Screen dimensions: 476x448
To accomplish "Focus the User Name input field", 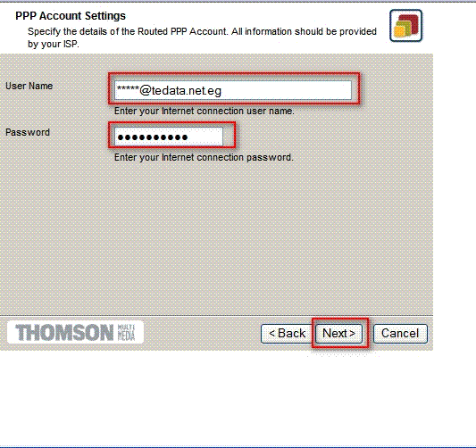I will click(233, 90).
